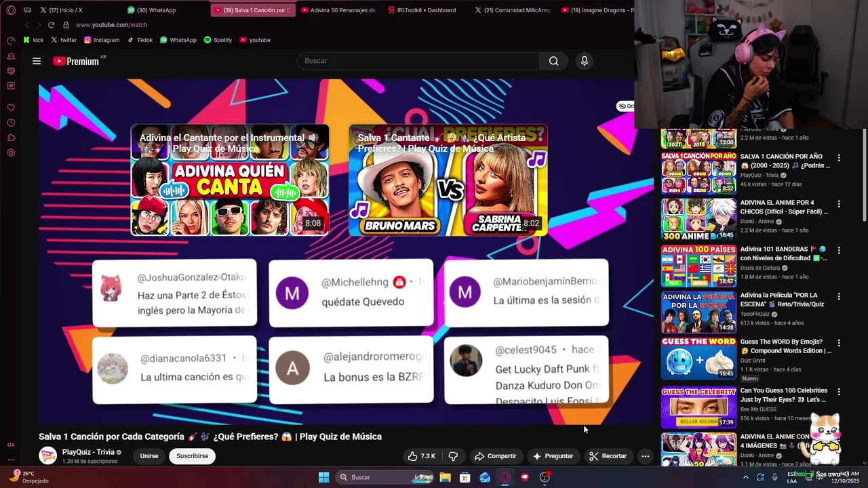Viewport: 868px width, 488px height.
Task: Click the Unirse button
Action: [x=149, y=456]
